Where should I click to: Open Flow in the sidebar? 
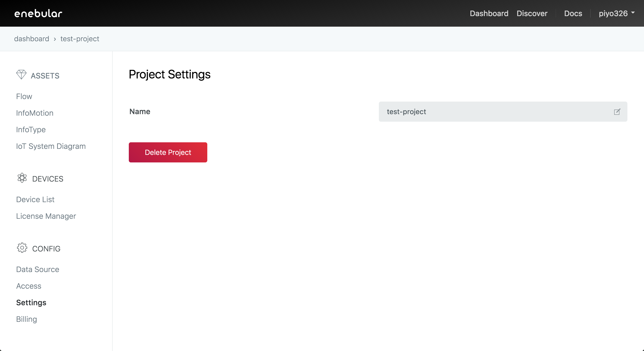coord(24,97)
